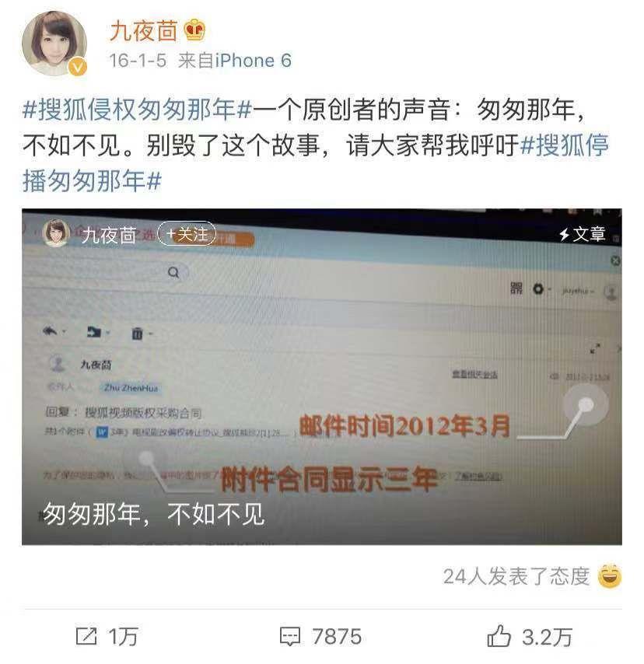This screenshot has height=664, width=644.
Task: Open hashtag #搜狐侵权匆匆那年#
Action: [x=137, y=110]
